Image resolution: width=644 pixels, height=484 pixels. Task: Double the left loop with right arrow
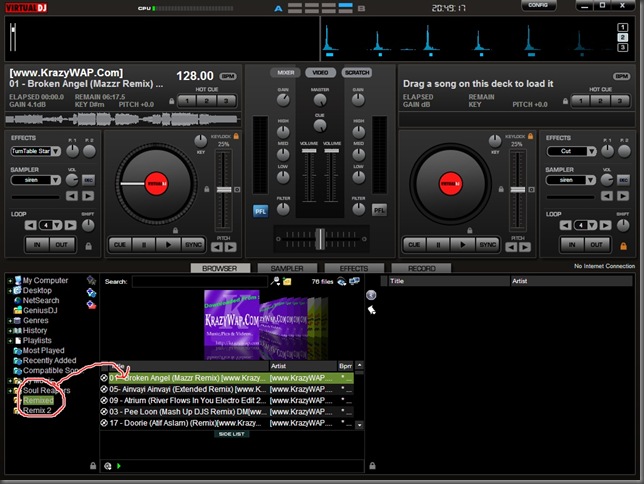(71, 225)
